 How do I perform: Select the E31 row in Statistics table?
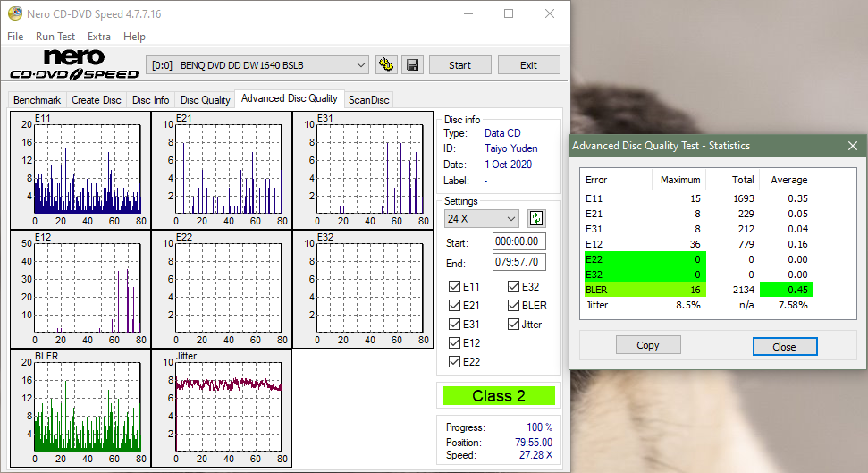(x=697, y=229)
